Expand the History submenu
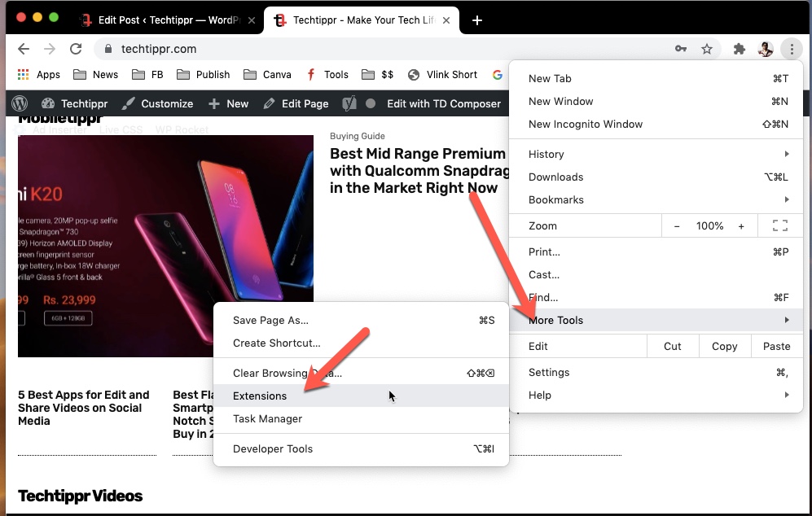Image resolution: width=812 pixels, height=516 pixels. click(656, 155)
